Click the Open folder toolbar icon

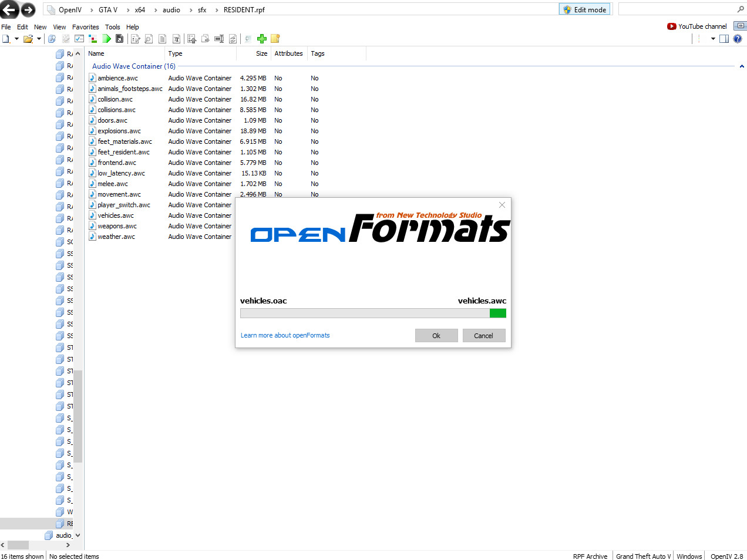tap(28, 39)
